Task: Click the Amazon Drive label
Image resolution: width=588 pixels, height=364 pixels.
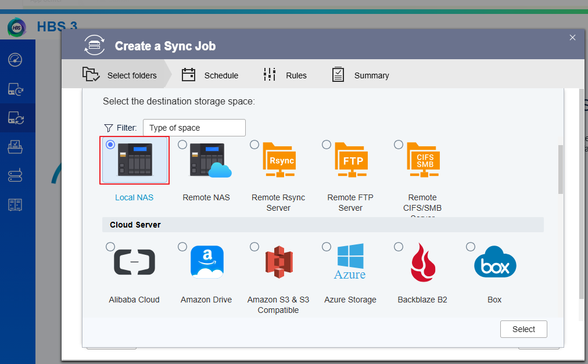Action: point(206,300)
